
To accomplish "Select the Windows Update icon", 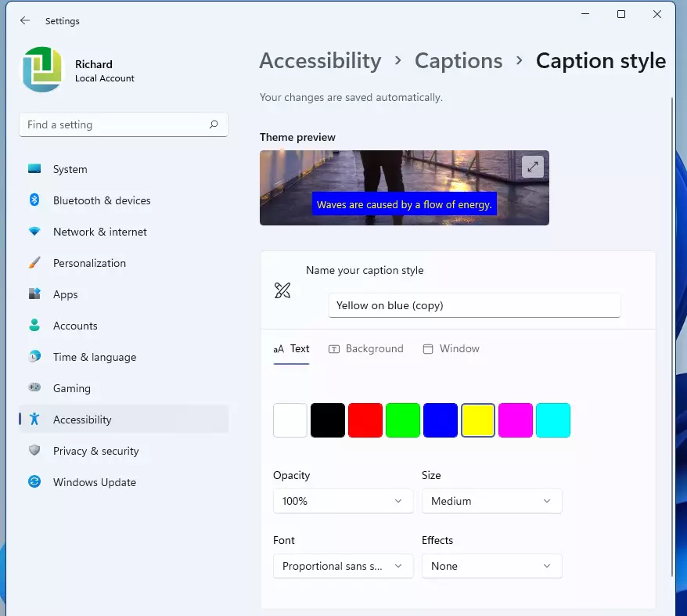I will coord(34,482).
